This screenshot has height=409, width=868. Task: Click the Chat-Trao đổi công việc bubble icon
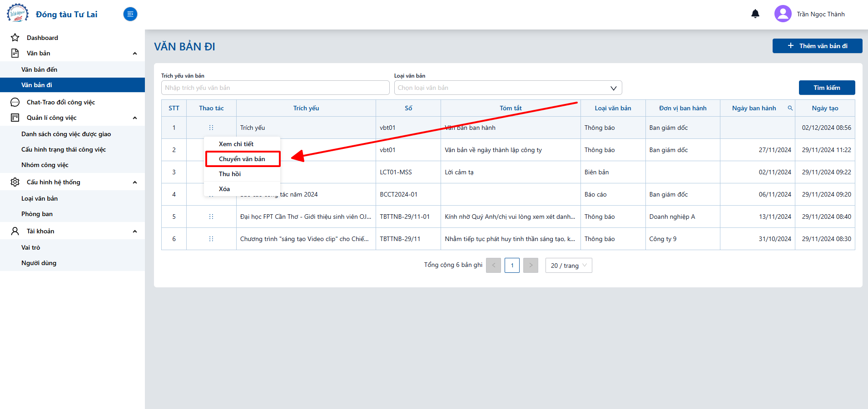pos(15,102)
